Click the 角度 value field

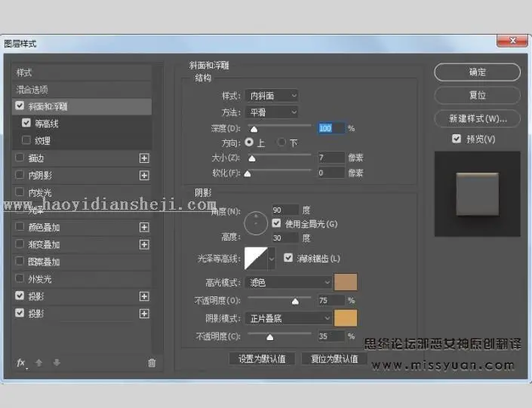pyautogui.click(x=285, y=210)
